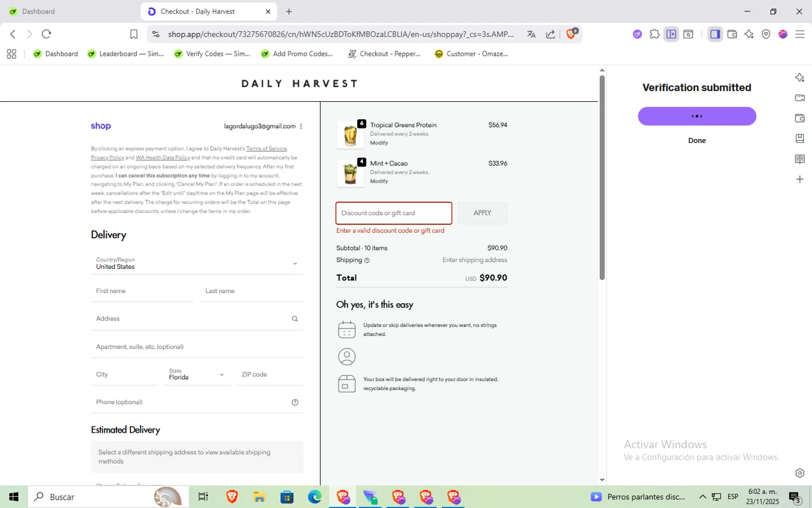Open the Brave Shields lion icon
The height and width of the screenshot is (508, 812).
[572, 34]
